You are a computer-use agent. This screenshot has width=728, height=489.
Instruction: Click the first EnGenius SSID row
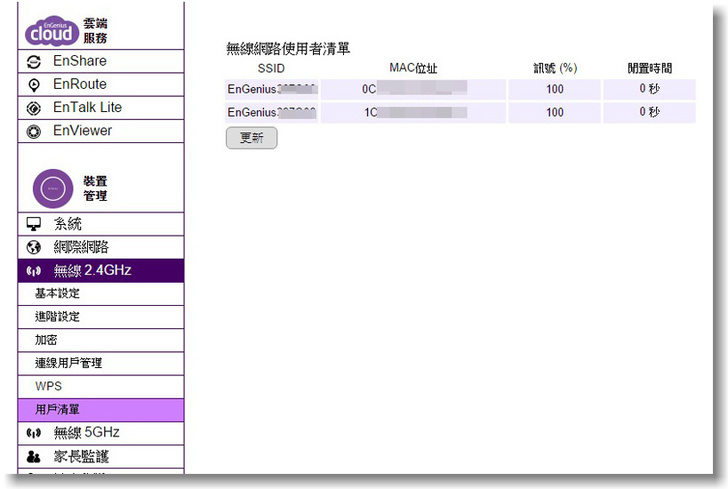pyautogui.click(x=270, y=89)
